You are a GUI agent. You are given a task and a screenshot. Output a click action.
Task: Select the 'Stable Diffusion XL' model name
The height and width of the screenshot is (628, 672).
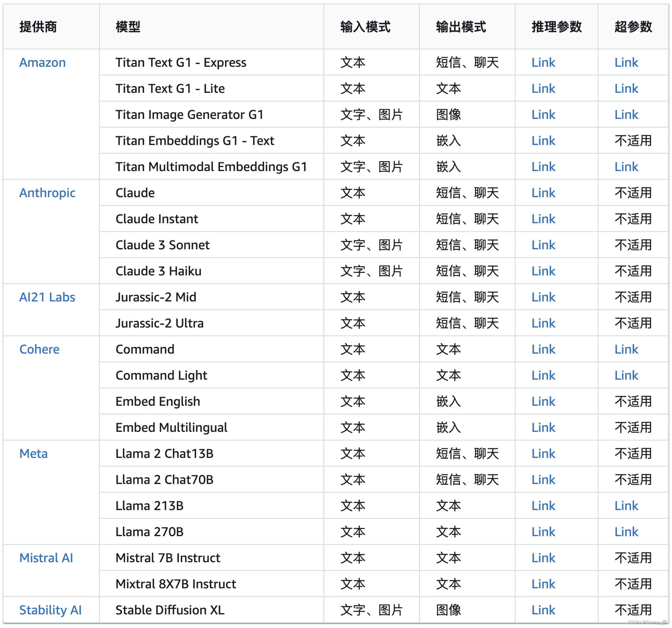[x=170, y=610]
